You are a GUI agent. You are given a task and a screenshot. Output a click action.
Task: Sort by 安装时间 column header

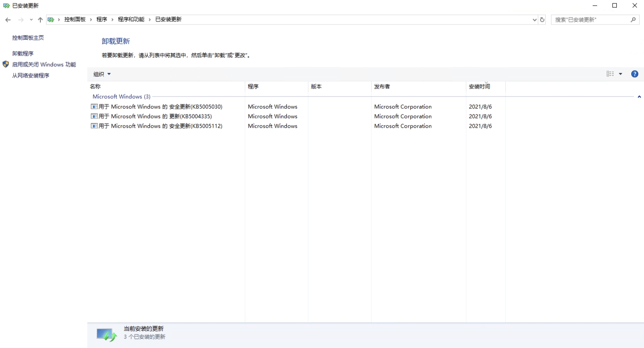click(486, 86)
